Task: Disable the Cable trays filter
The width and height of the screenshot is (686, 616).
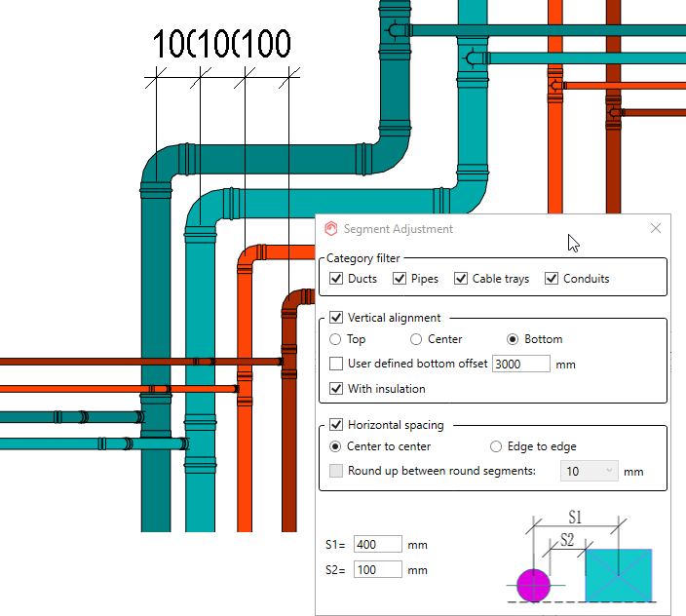Action: tap(461, 279)
